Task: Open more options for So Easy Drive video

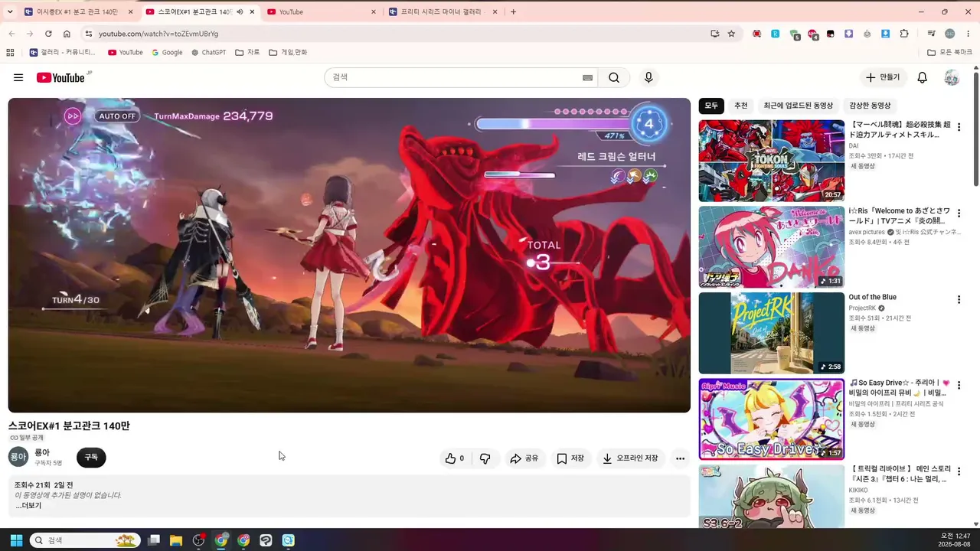Action: 959,385
